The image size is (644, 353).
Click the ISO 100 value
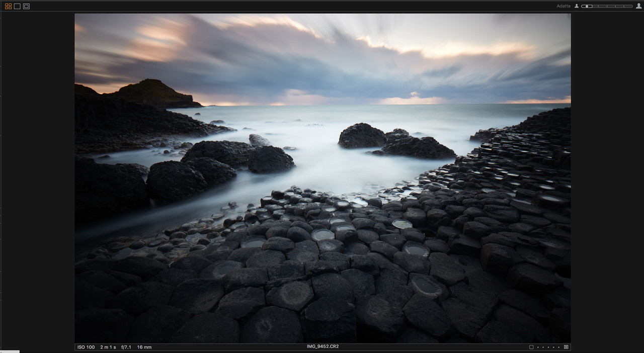(x=86, y=347)
